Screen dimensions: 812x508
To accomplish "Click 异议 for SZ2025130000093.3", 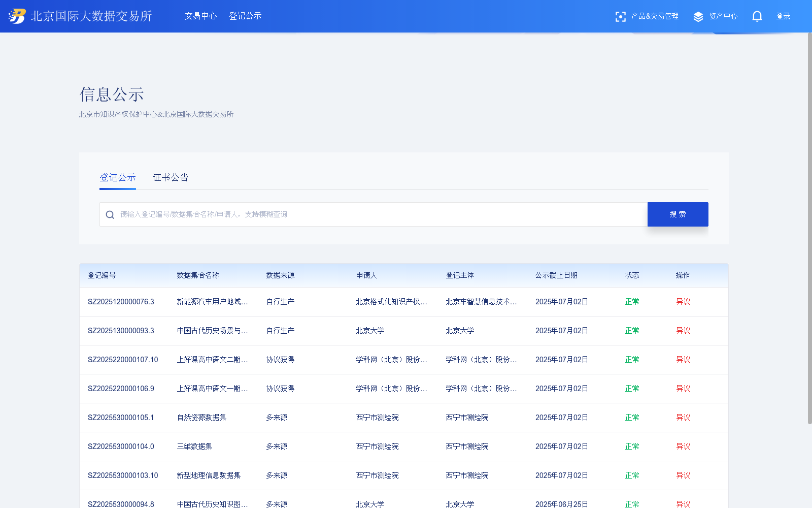I will [x=683, y=331].
